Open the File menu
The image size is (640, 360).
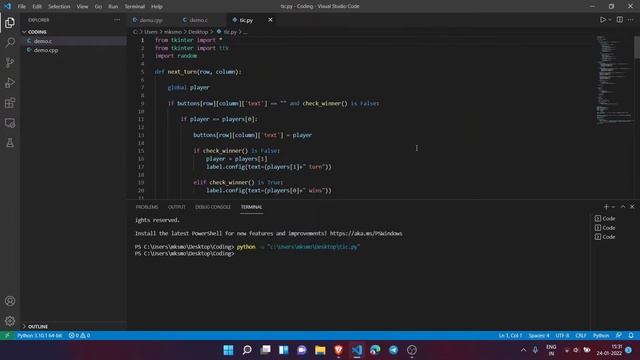[22, 7]
